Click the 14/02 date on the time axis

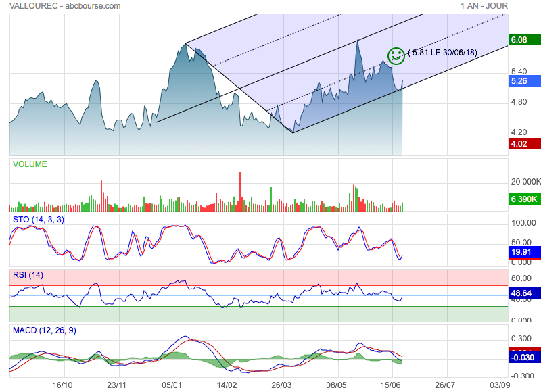tap(227, 385)
